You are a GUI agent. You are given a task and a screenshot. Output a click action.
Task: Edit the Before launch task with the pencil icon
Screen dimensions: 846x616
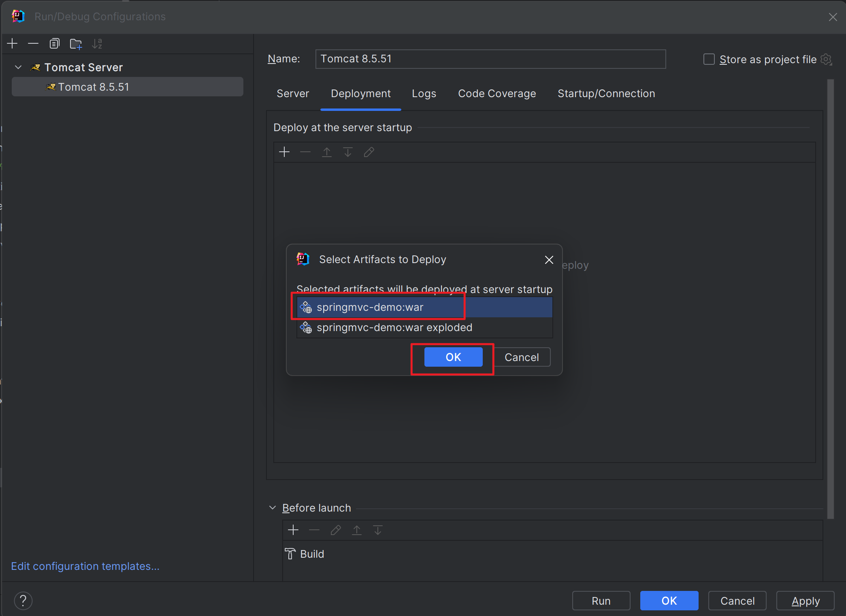pyautogui.click(x=336, y=530)
